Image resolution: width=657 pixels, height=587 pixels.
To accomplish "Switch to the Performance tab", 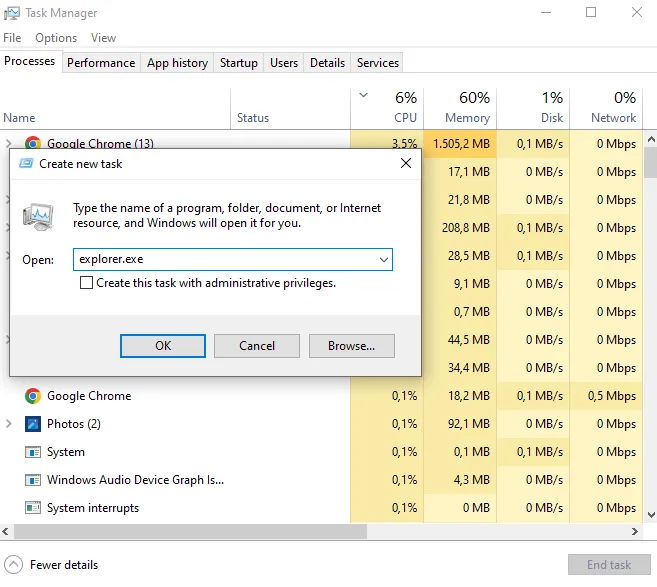I will coord(101,63).
